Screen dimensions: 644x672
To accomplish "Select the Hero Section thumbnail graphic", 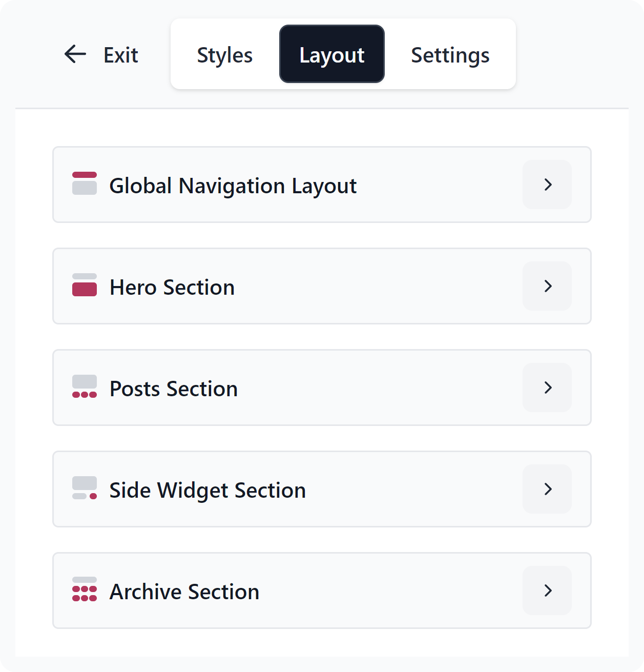I will pos(84,286).
